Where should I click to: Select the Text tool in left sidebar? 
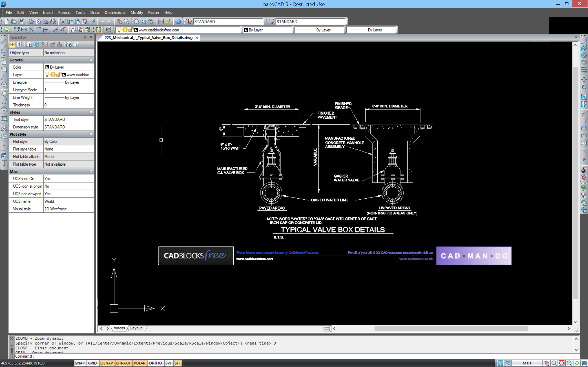[x=4, y=163]
